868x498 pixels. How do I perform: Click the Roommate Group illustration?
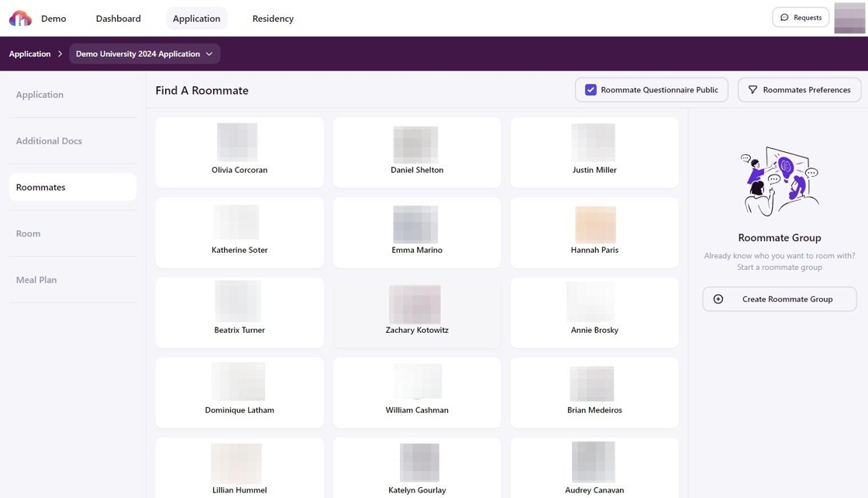(x=779, y=182)
